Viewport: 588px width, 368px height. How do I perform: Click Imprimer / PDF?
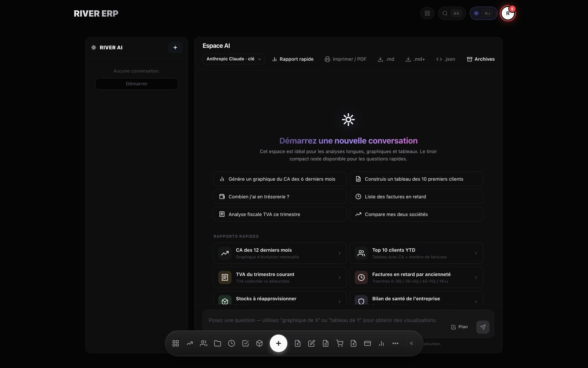[345, 59]
